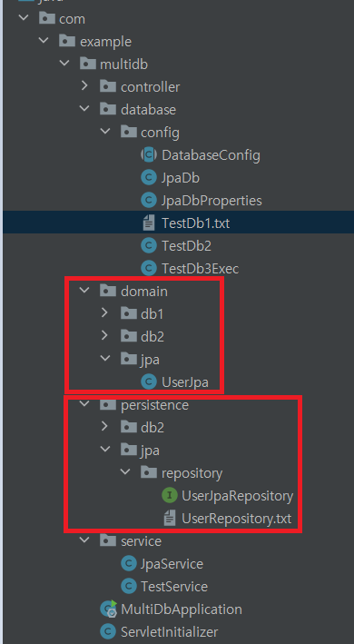Select the TestDb2 class name
Image resolution: width=354 pixels, height=644 pixels.
click(187, 245)
